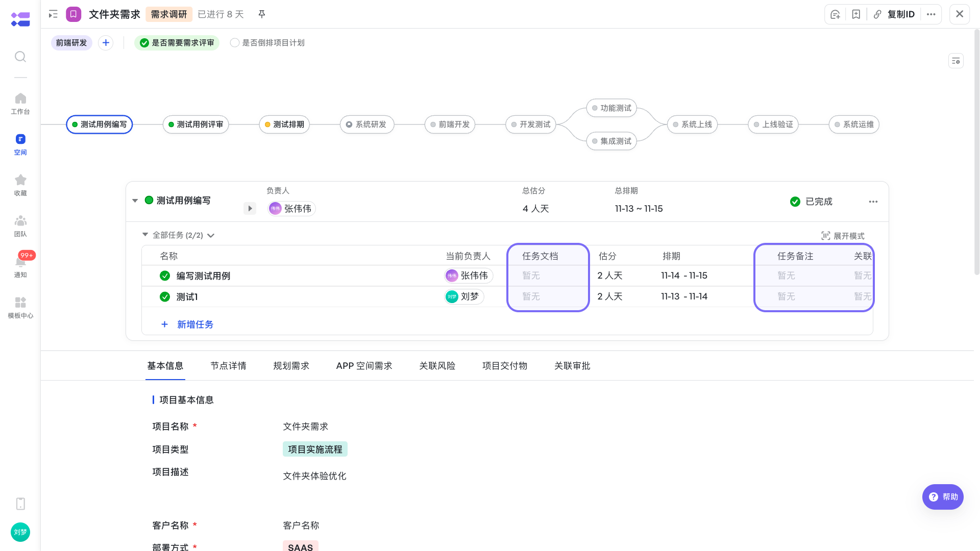
Task: Open 空间 in the sidebar
Action: [20, 144]
